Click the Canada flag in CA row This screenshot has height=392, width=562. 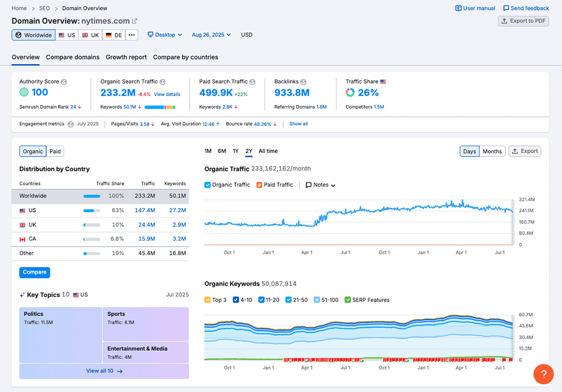(22, 239)
